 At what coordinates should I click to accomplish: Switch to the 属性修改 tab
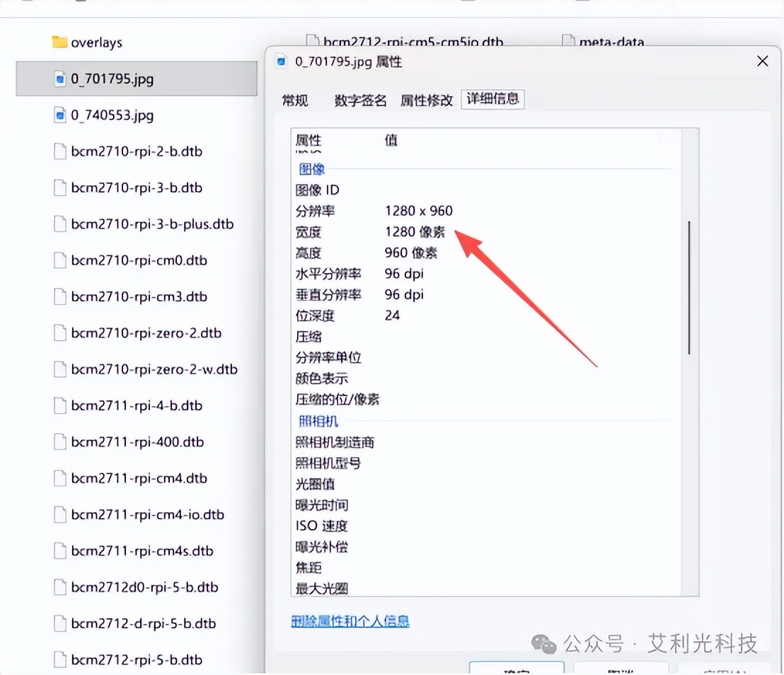(x=427, y=100)
